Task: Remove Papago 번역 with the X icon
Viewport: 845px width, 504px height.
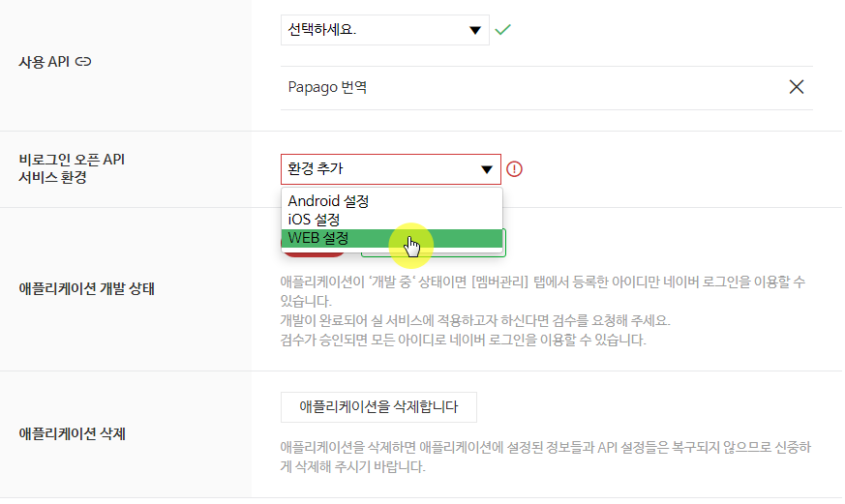Action: (x=796, y=87)
